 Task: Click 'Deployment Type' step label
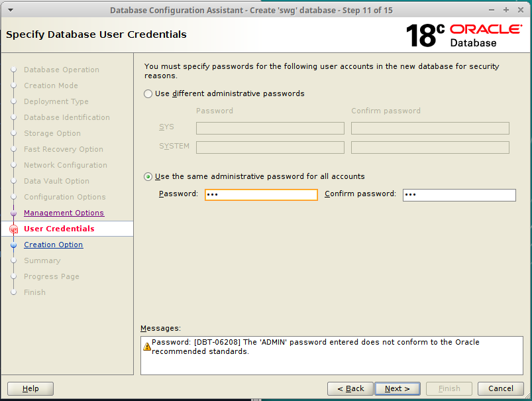point(56,101)
